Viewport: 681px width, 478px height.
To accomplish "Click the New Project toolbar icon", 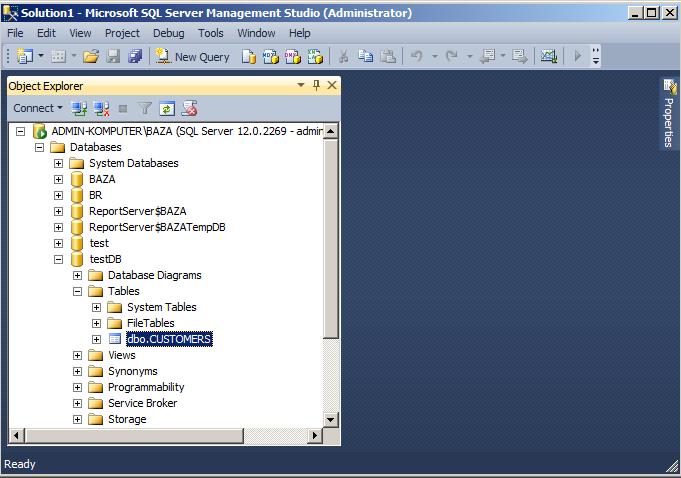I will click(x=24, y=56).
